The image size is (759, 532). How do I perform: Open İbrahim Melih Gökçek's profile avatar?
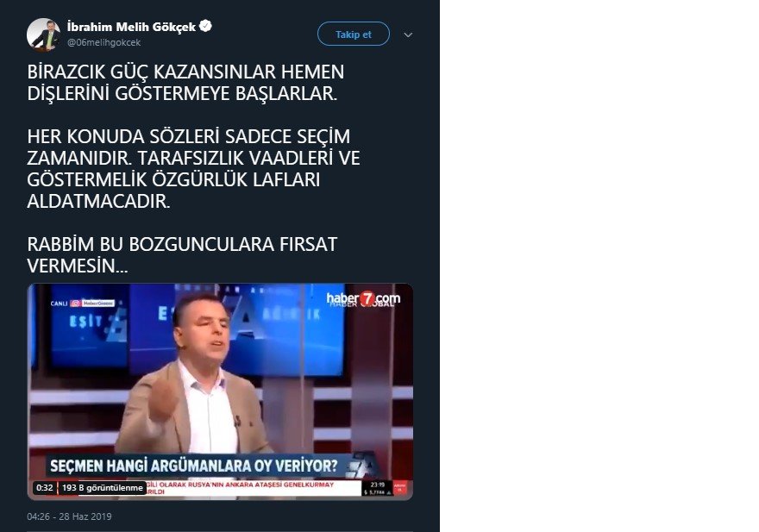coord(43,34)
